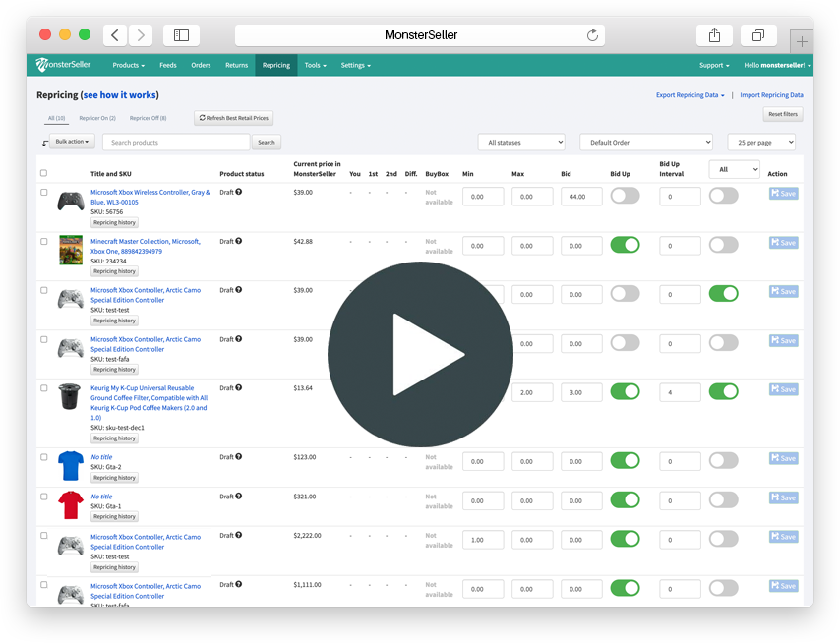Tick the checkbox for SKU 56756

(x=44, y=192)
